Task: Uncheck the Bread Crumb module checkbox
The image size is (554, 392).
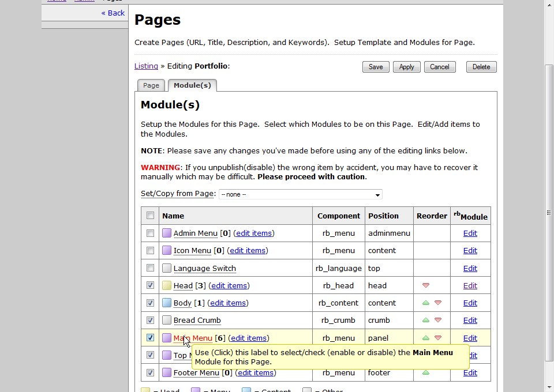Action: (150, 320)
